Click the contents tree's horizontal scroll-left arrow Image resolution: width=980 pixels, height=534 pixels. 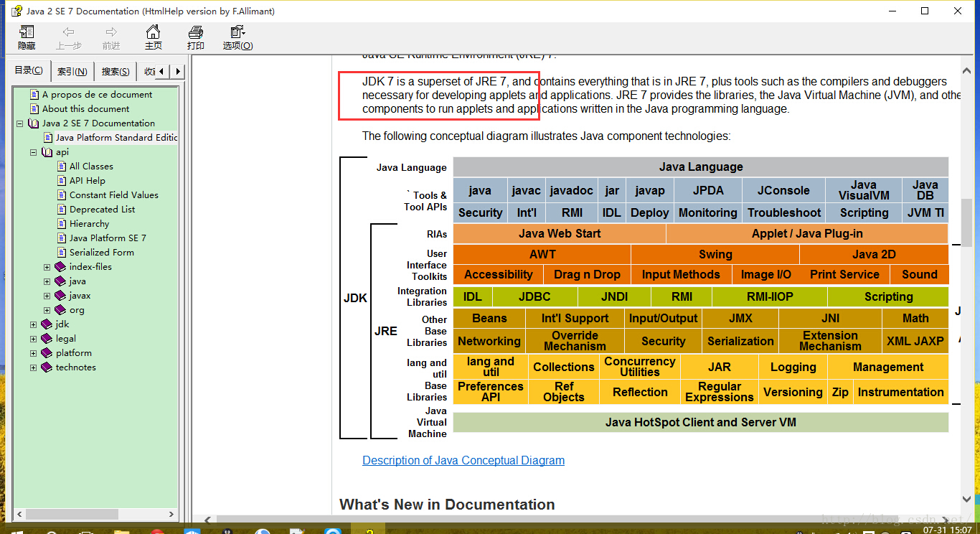19,515
